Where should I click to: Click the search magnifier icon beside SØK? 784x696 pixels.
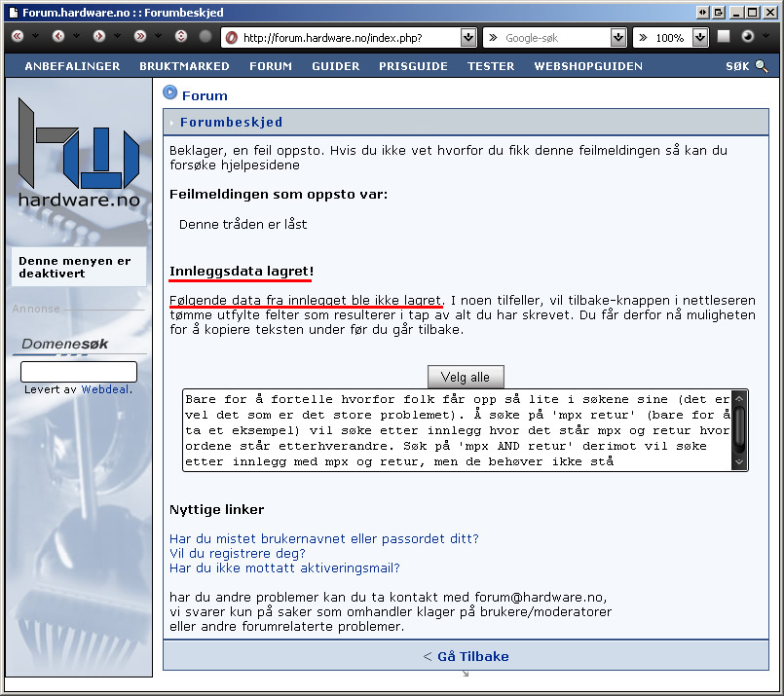click(x=762, y=66)
